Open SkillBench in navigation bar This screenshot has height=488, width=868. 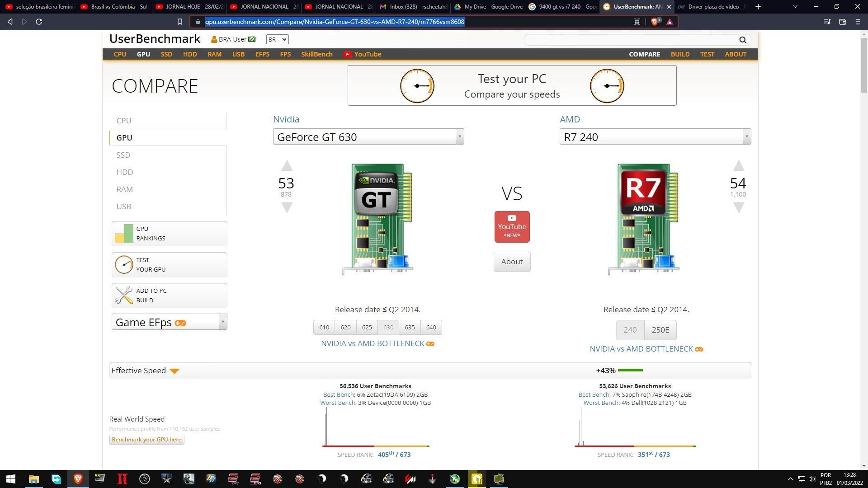pyautogui.click(x=317, y=54)
